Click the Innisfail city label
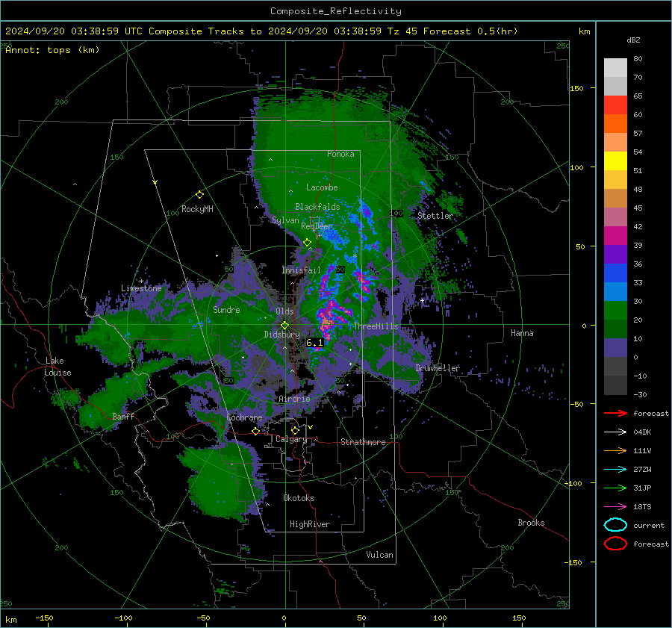The width and height of the screenshot is (672, 628). tap(301, 270)
